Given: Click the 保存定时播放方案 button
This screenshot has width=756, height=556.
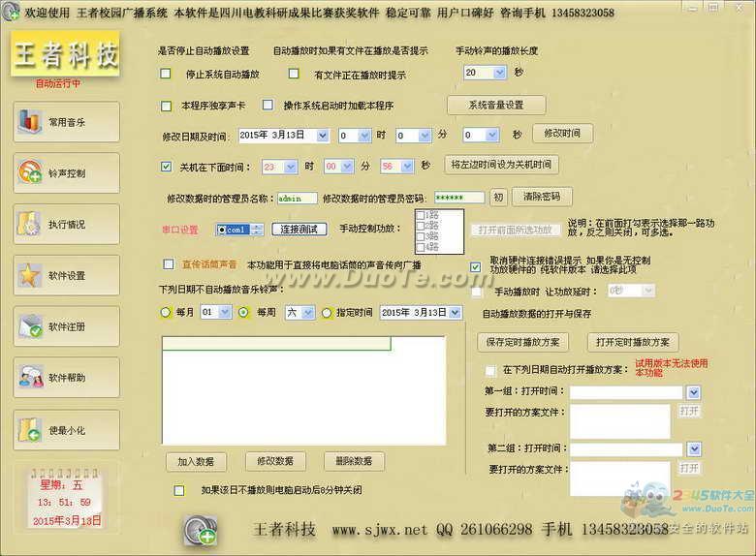Looking at the screenshot, I should (x=522, y=342).
